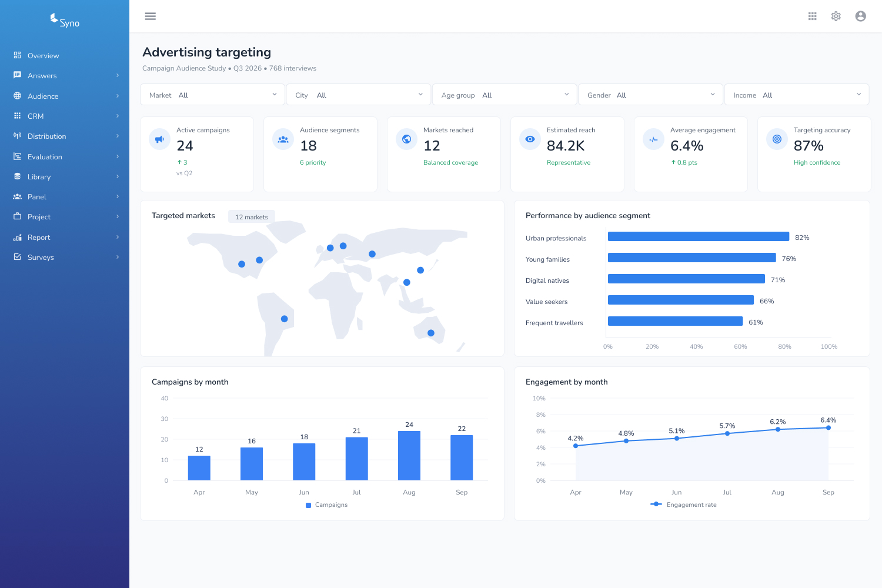This screenshot has height=588, width=882.
Task: Select the Sep 6.4% engagement data point
Action: (828, 427)
